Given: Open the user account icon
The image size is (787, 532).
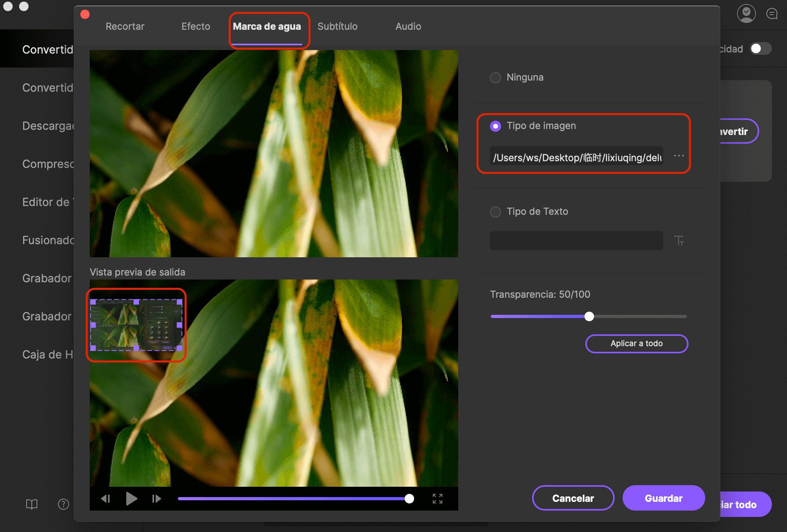Looking at the screenshot, I should [746, 13].
